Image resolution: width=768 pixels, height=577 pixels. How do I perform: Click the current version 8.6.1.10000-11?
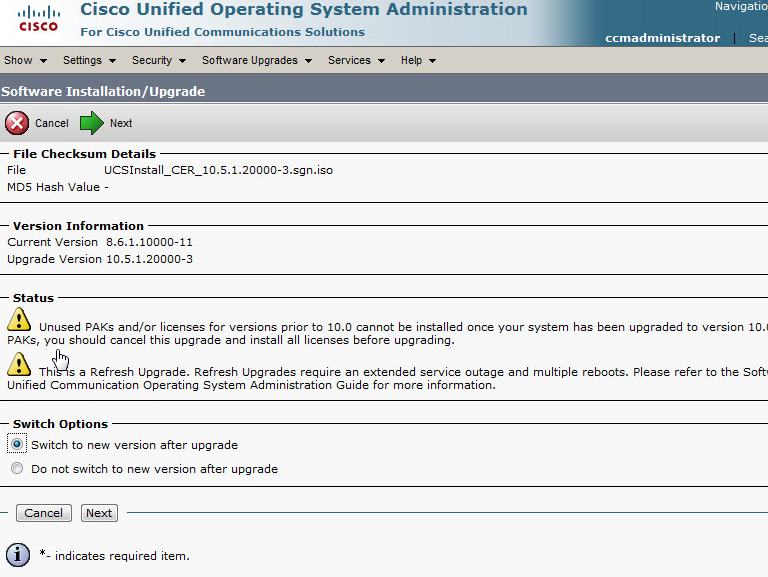click(149, 242)
